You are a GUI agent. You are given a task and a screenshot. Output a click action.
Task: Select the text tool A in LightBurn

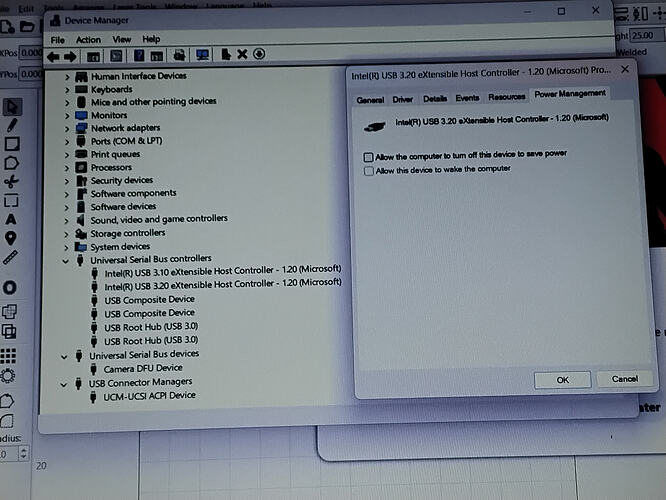click(11, 219)
